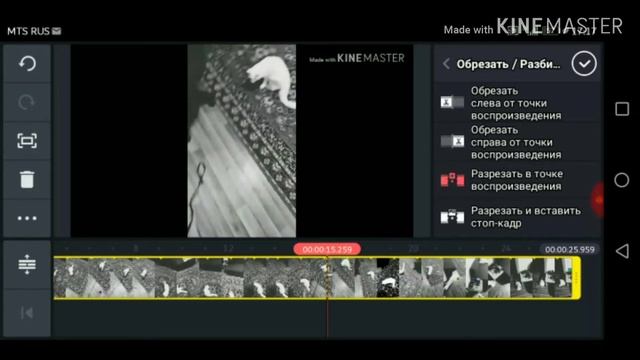This screenshot has height=360, width=640.
Task: Tap the greyed-out Redo icon
Action: tap(27, 102)
